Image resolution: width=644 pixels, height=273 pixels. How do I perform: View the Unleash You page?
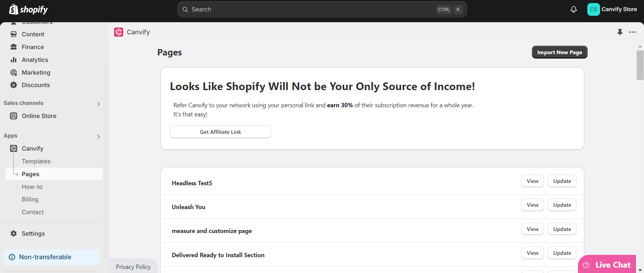coord(533,205)
